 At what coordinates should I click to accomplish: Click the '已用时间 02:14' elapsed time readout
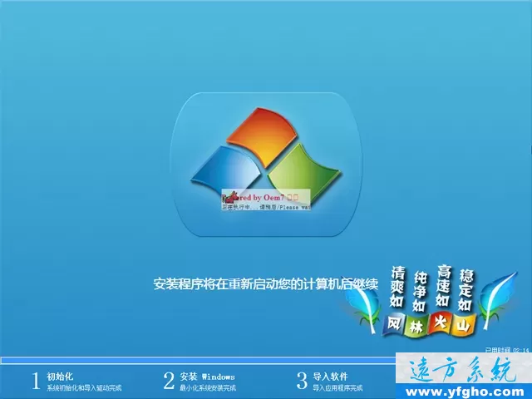click(507, 350)
